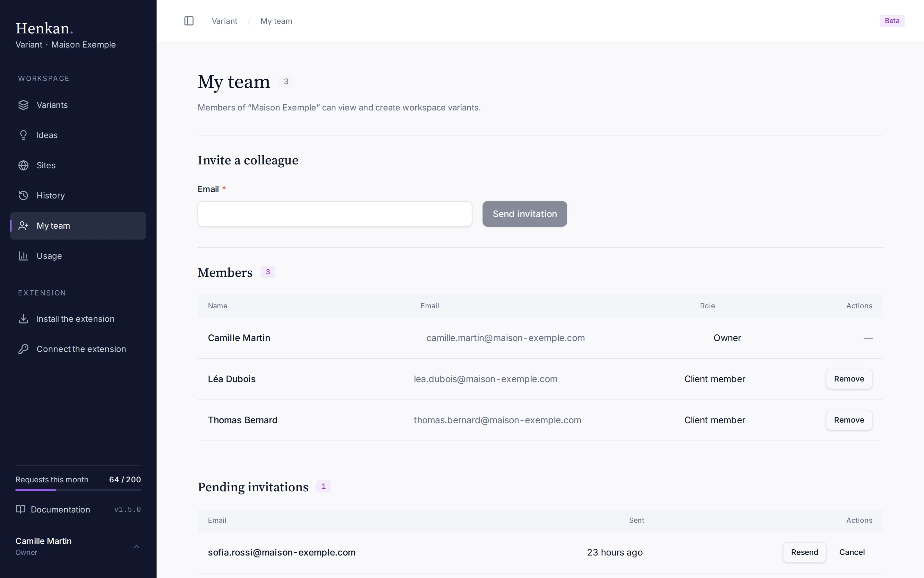The width and height of the screenshot is (924, 578).
Task: Click the Variant breadcrumb
Action: [x=225, y=21]
